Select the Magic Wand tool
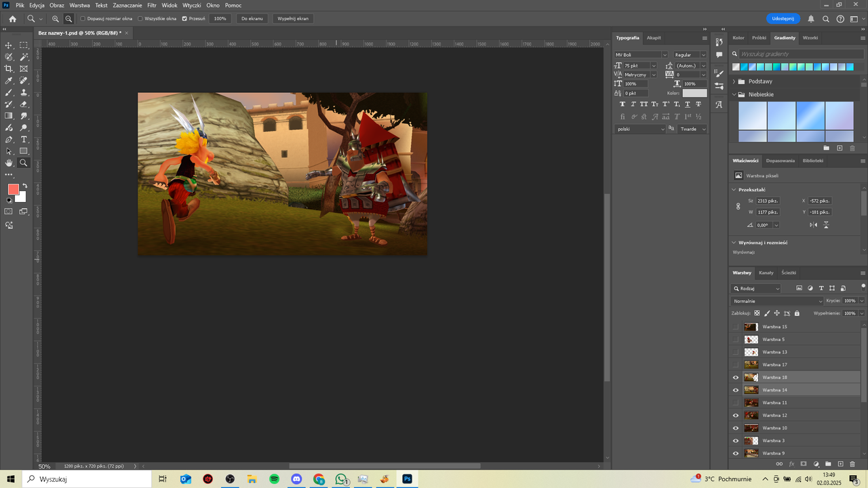This screenshot has height=488, width=868. point(24,57)
